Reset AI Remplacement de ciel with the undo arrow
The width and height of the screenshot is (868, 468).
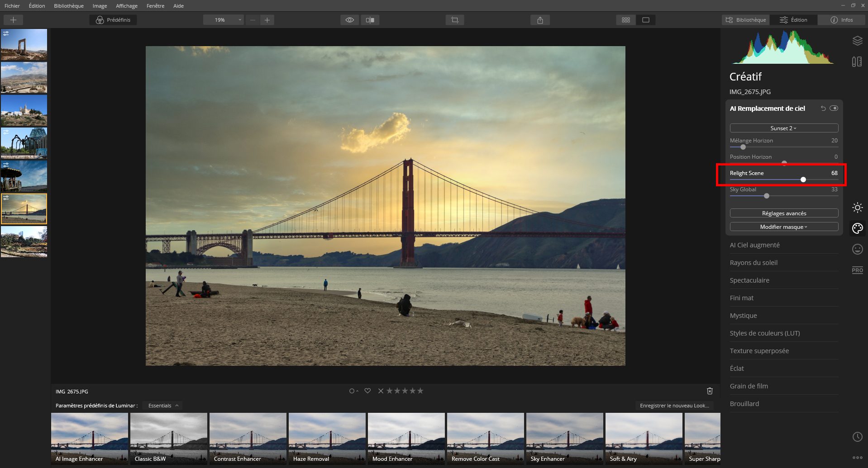click(x=823, y=108)
